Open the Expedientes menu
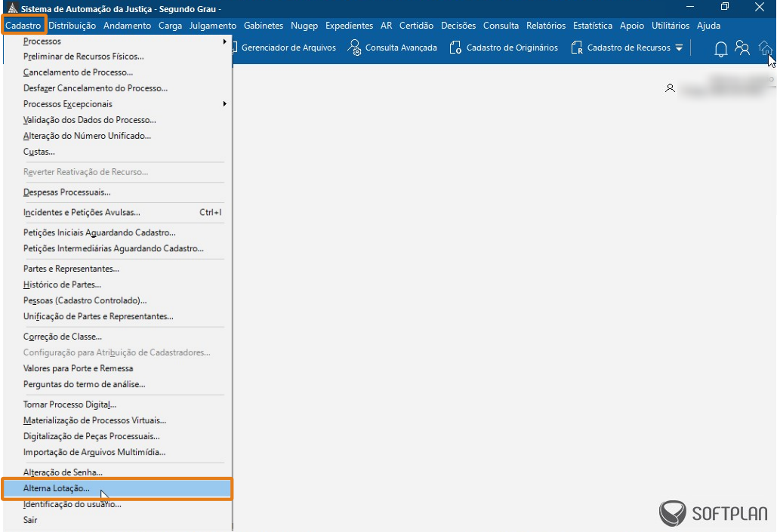Screen dimensions: 777x532 pyautogui.click(x=349, y=25)
